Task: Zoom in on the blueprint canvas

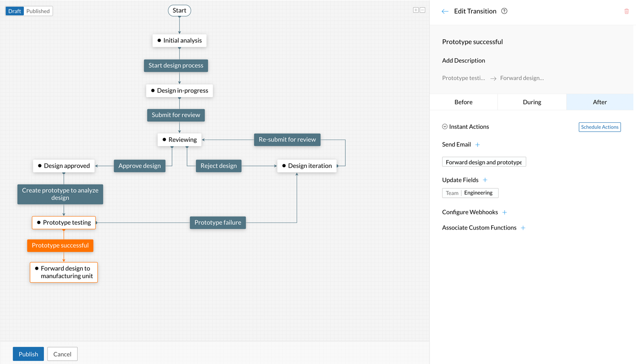Action: [x=415, y=10]
